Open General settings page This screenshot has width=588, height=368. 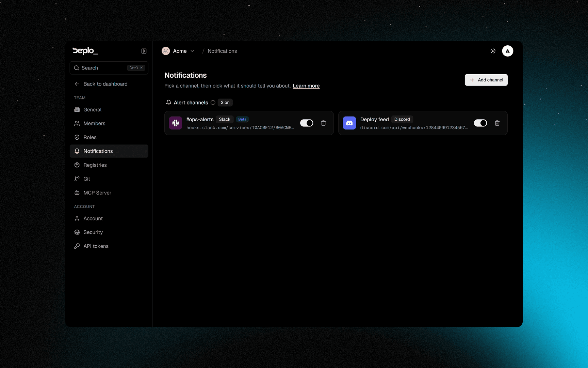click(x=109, y=109)
